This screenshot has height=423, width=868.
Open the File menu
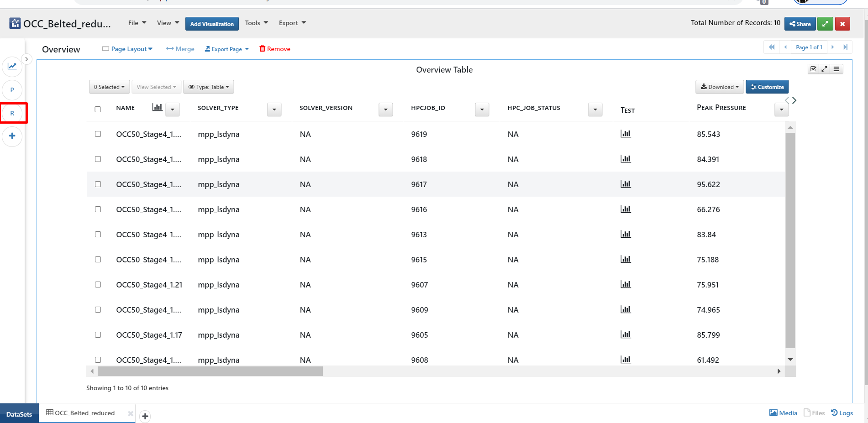(x=137, y=23)
